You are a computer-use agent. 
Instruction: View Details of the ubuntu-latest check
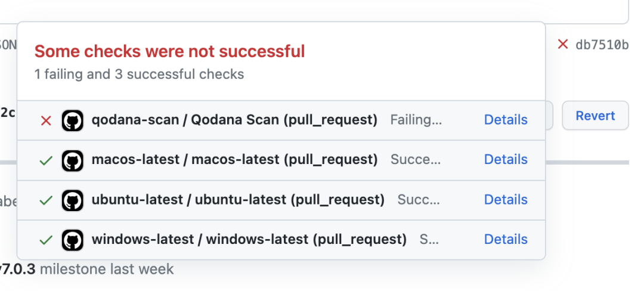click(506, 200)
